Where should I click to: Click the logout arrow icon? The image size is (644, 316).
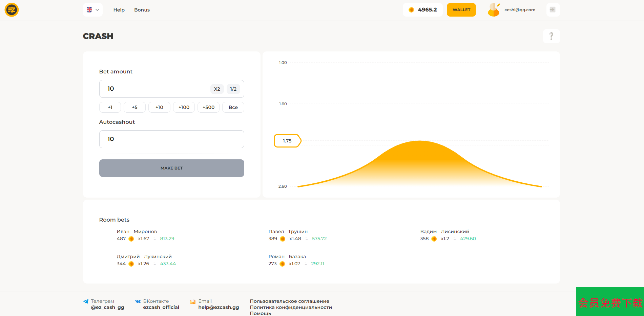click(x=553, y=10)
